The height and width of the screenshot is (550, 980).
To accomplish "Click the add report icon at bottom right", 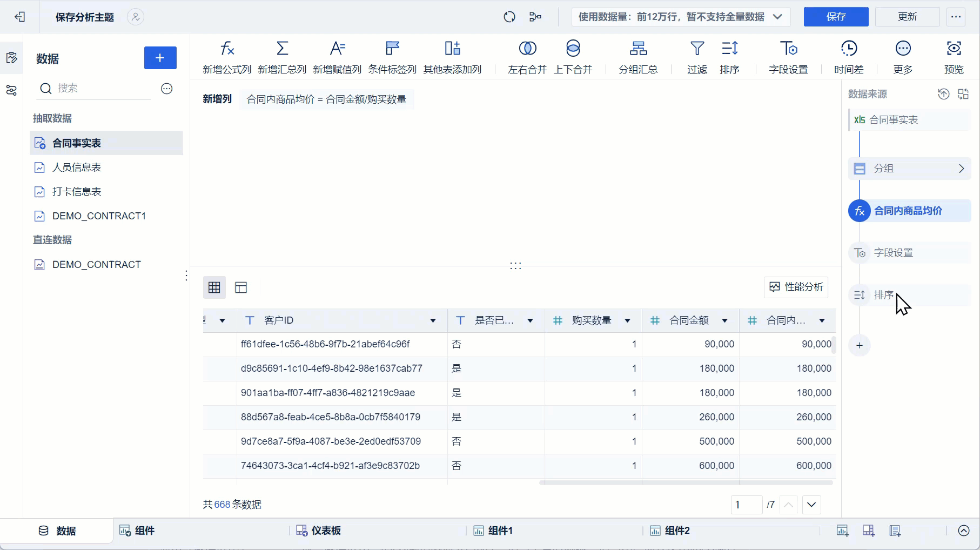I will coord(895,531).
